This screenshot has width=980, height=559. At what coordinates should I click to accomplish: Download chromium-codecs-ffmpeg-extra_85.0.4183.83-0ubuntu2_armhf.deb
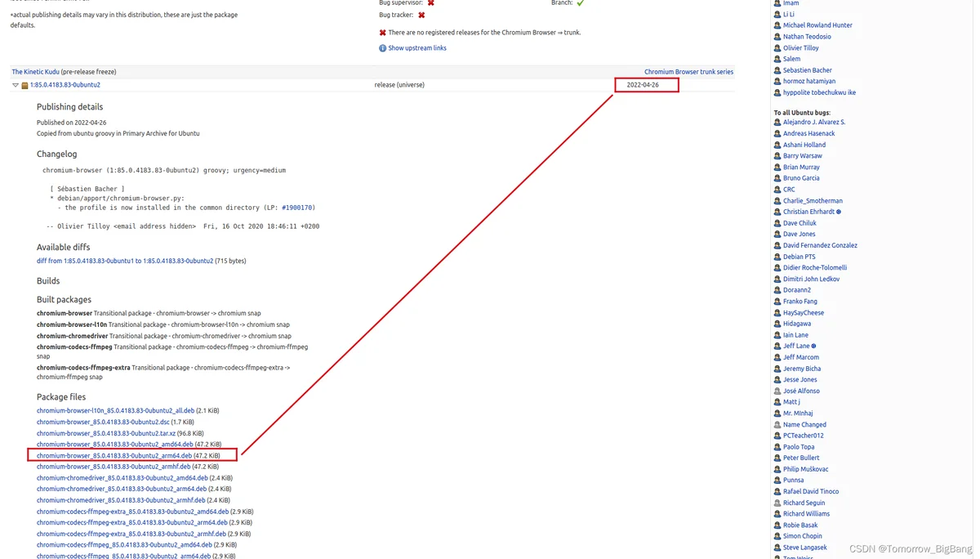131,534
